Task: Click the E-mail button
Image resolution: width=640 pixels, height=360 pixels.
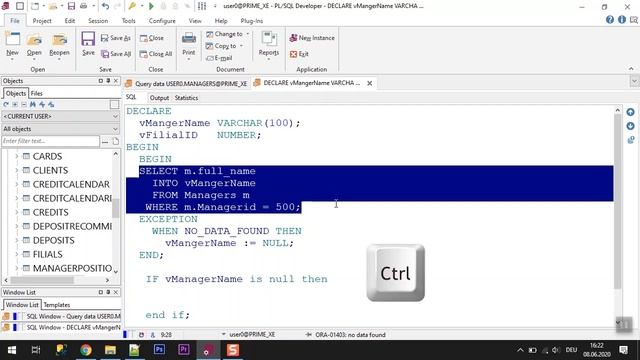Action: [x=219, y=58]
